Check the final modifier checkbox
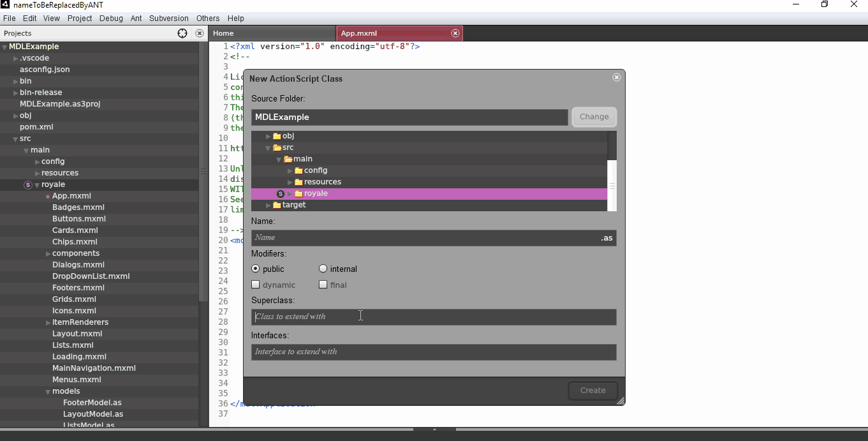Viewport: 868px width, 441px height. coord(323,285)
